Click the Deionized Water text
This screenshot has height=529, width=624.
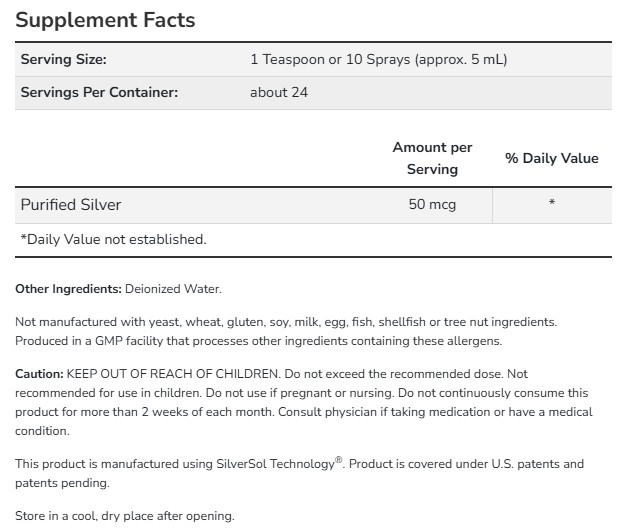(173, 289)
